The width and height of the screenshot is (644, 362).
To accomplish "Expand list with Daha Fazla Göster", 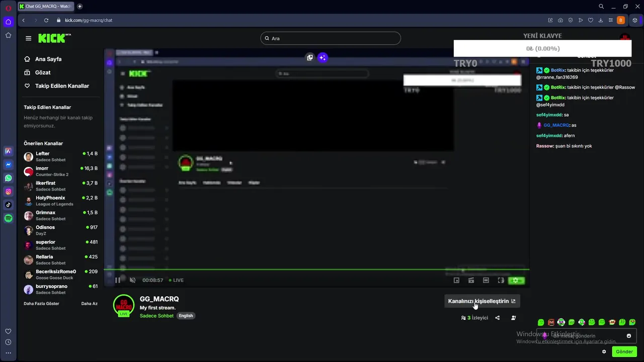I will coord(41,304).
